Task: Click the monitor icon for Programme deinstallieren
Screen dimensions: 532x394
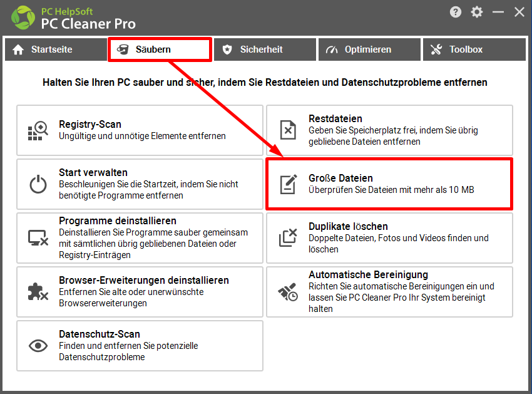Action: click(38, 238)
